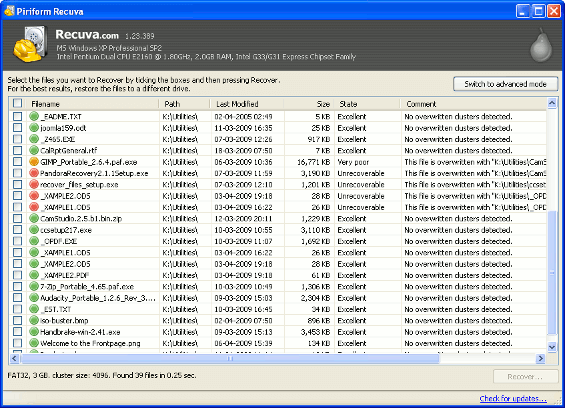Mark the checkbox for 7-Zip_Portable_4.65.paf.exe

17,287
